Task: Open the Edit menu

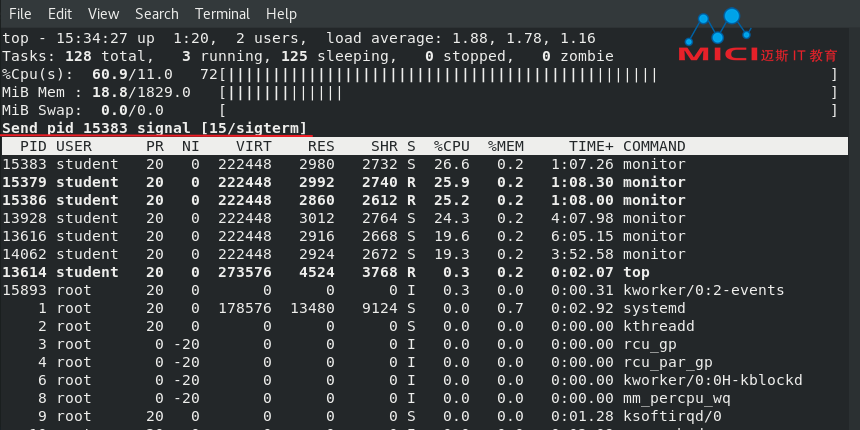Action: point(60,14)
